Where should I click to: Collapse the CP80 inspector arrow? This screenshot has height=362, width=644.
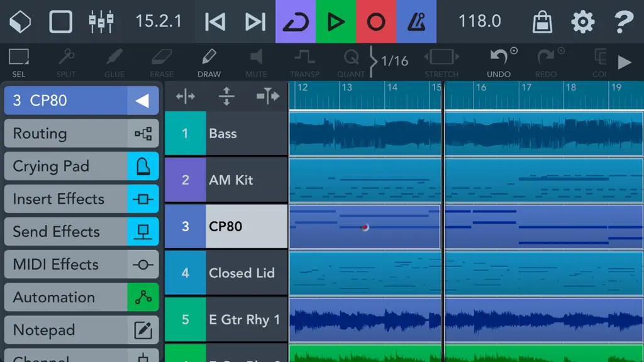[143, 101]
